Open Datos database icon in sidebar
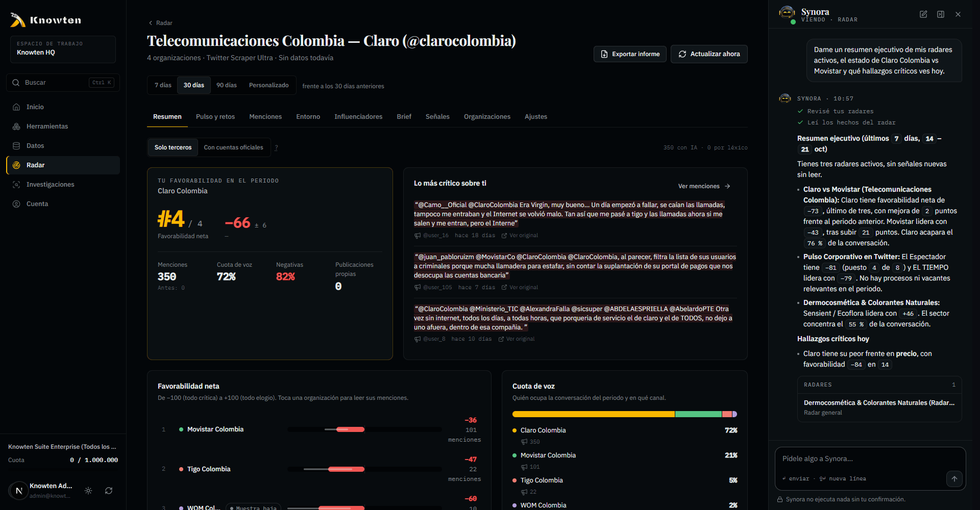Viewport: 980px width, 510px height. [16, 146]
